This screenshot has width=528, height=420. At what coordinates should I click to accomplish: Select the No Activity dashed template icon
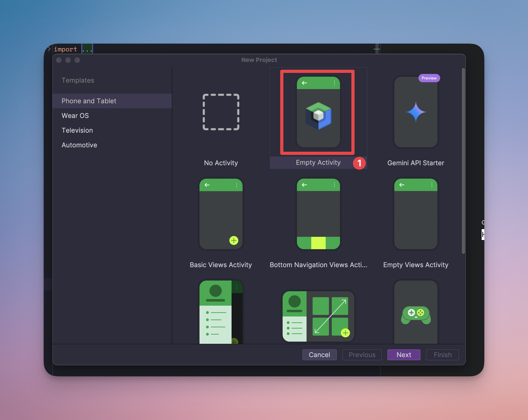point(221,112)
